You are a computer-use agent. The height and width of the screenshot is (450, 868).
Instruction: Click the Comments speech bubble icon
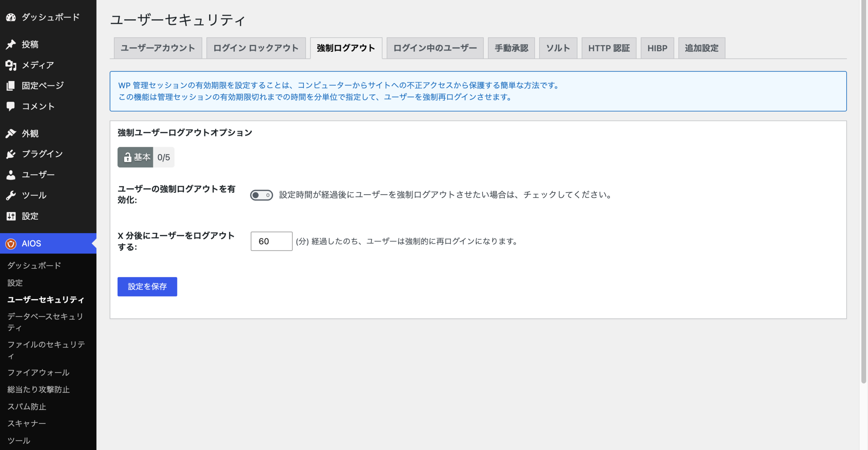coord(11,106)
